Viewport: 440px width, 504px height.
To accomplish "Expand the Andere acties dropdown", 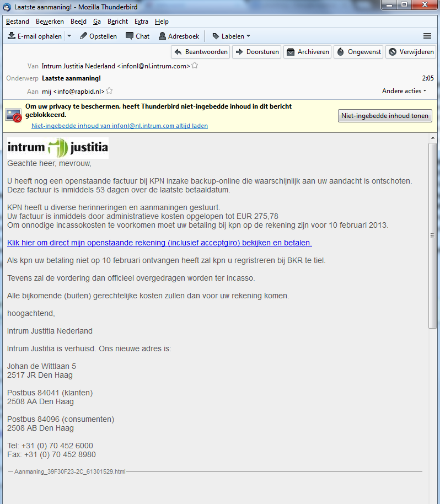I will point(404,91).
